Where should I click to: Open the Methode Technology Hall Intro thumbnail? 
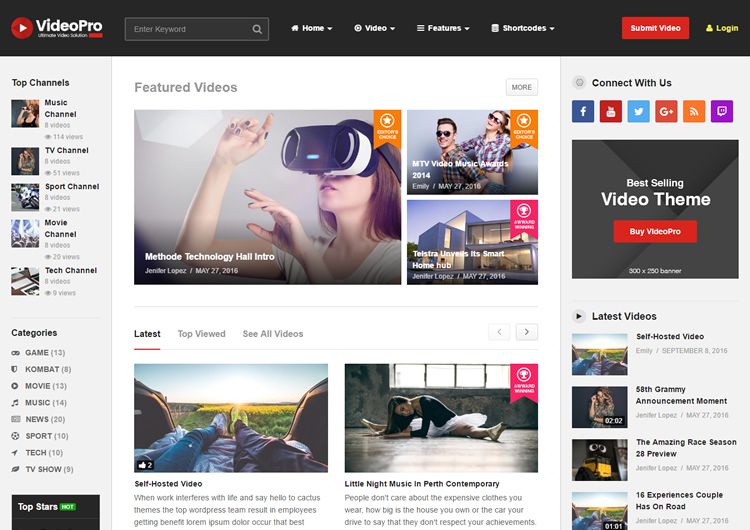[x=267, y=197]
